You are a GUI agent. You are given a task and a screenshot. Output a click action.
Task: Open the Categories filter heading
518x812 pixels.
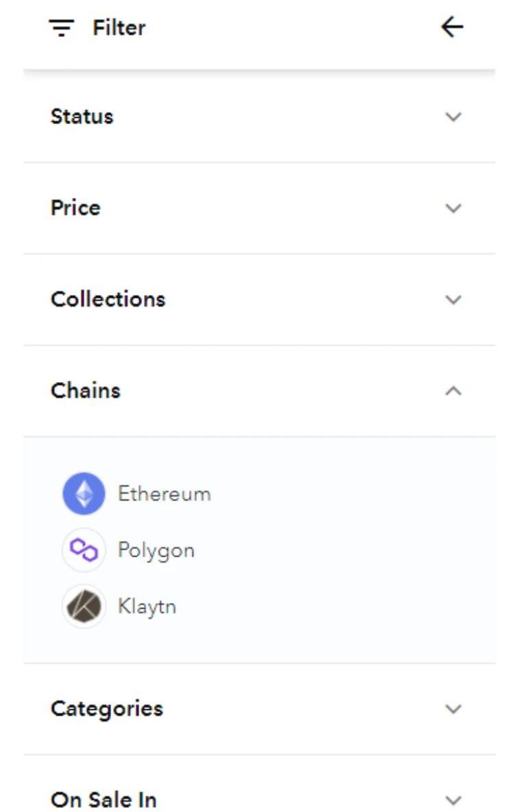tap(107, 709)
